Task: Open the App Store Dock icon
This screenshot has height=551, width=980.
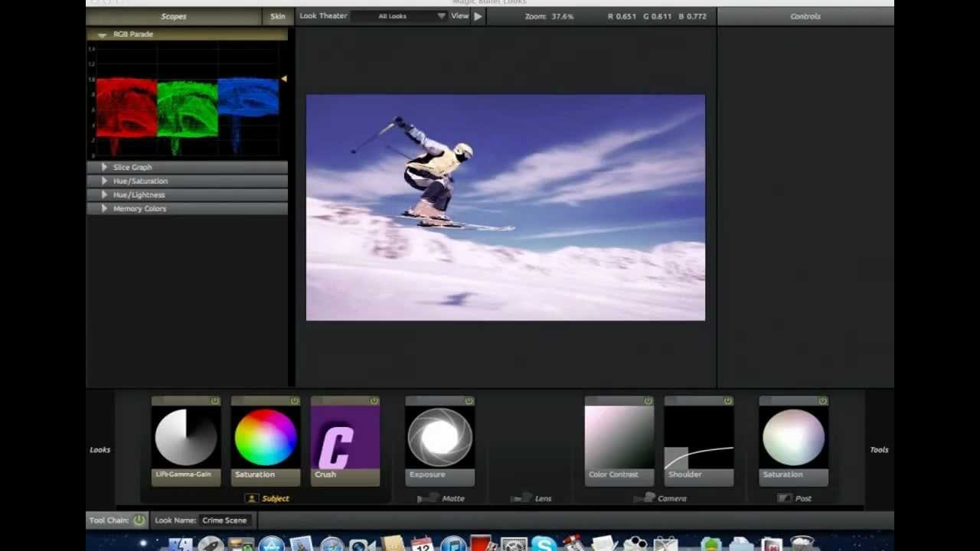Action: coord(271,544)
